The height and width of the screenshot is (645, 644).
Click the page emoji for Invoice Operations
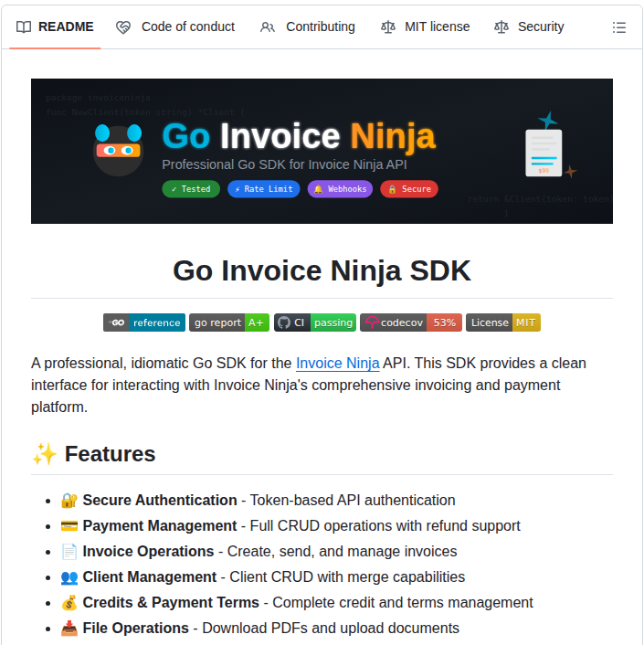(x=69, y=551)
